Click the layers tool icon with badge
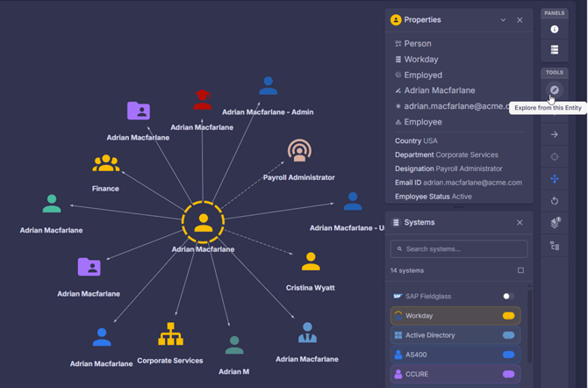This screenshot has height=388, width=588. point(554,224)
